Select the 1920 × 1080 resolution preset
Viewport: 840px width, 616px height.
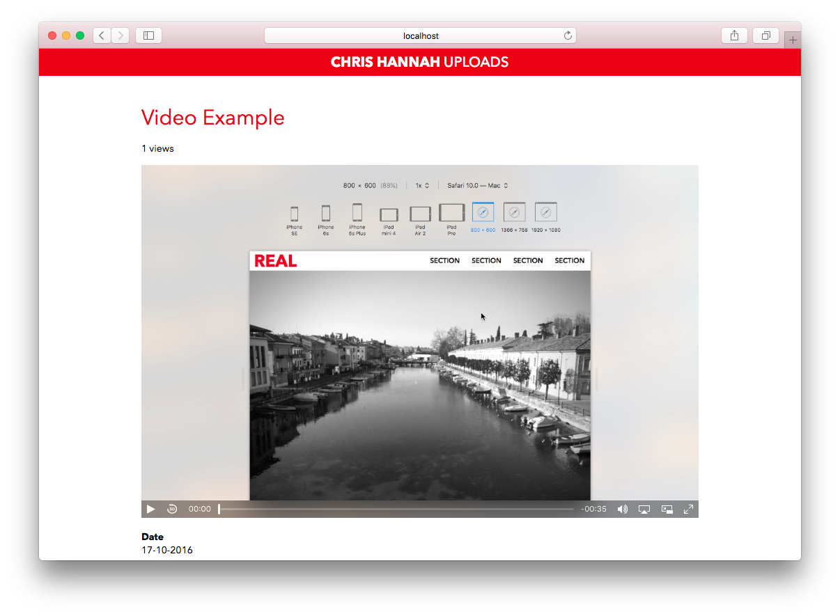(x=545, y=212)
